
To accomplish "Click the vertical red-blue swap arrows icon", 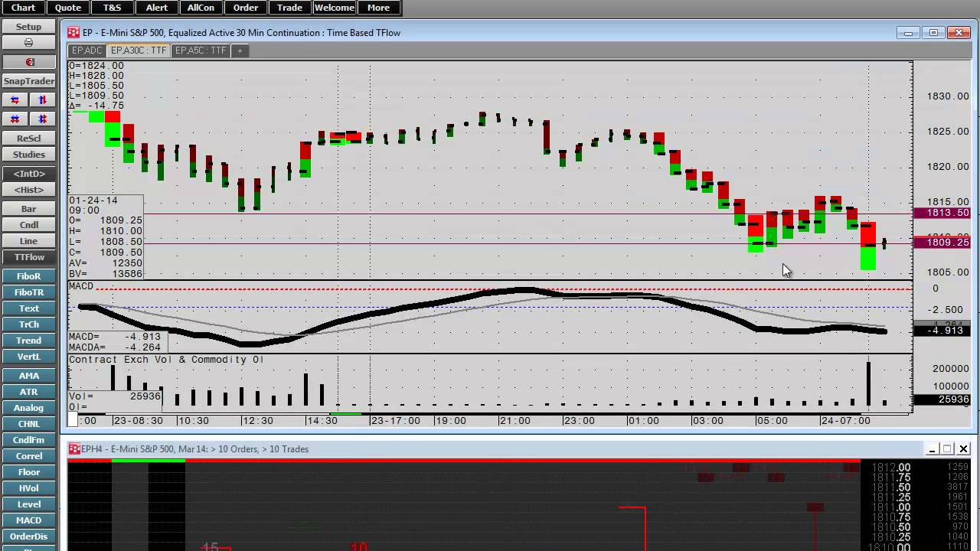I will (43, 100).
